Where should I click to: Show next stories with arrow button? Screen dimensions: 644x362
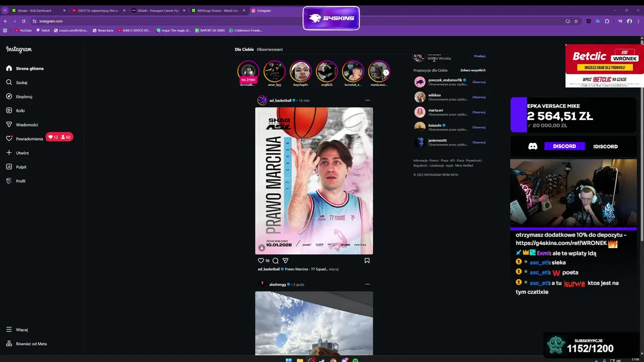tap(386, 72)
